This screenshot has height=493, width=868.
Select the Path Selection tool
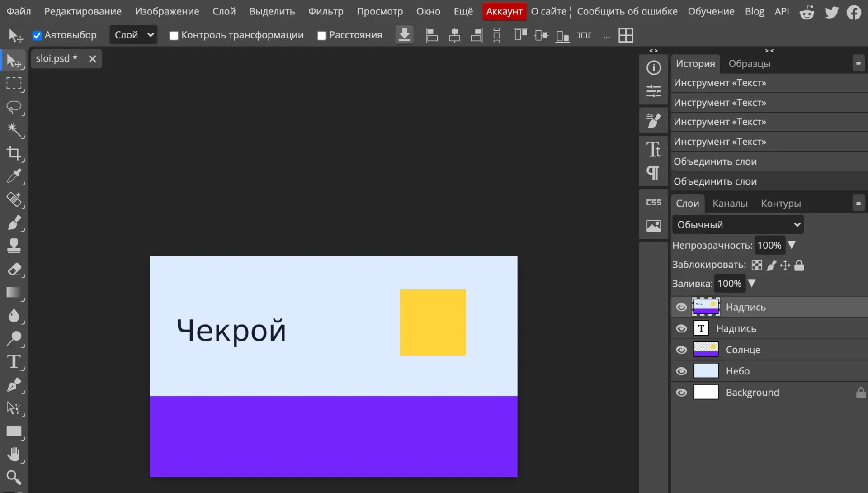pos(14,408)
